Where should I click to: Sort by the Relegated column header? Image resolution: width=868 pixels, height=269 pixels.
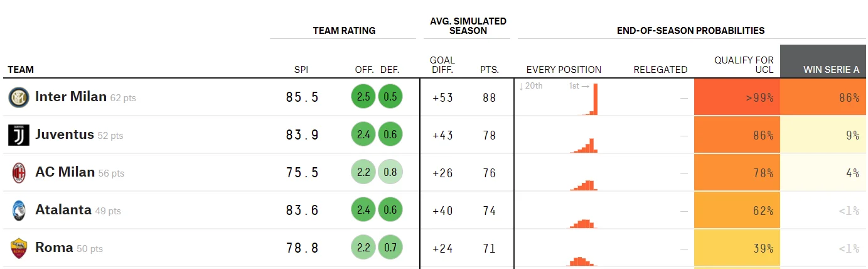pyautogui.click(x=660, y=70)
